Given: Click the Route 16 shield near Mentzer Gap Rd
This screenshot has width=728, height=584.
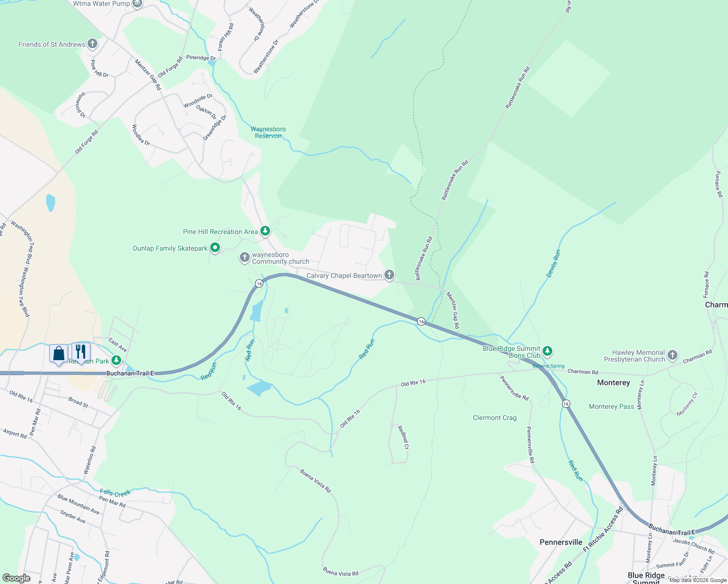Looking at the screenshot, I should (421, 321).
